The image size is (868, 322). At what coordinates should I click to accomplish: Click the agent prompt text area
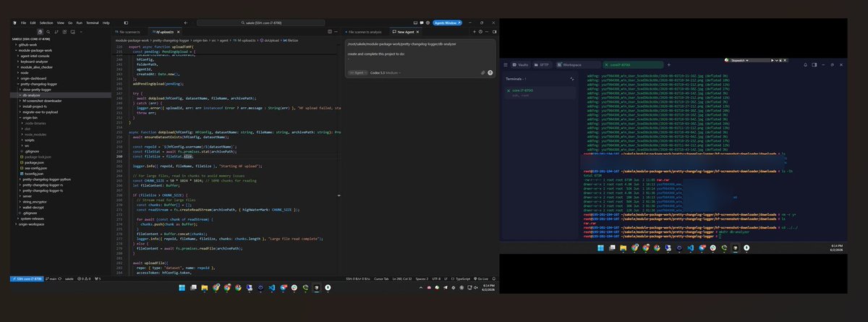pos(420,54)
